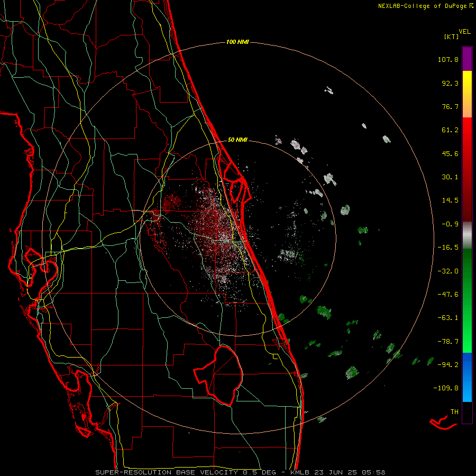The height and width of the screenshot is (476, 476).
Task: Click the -109.8 velocity scale value
Action: click(446, 388)
